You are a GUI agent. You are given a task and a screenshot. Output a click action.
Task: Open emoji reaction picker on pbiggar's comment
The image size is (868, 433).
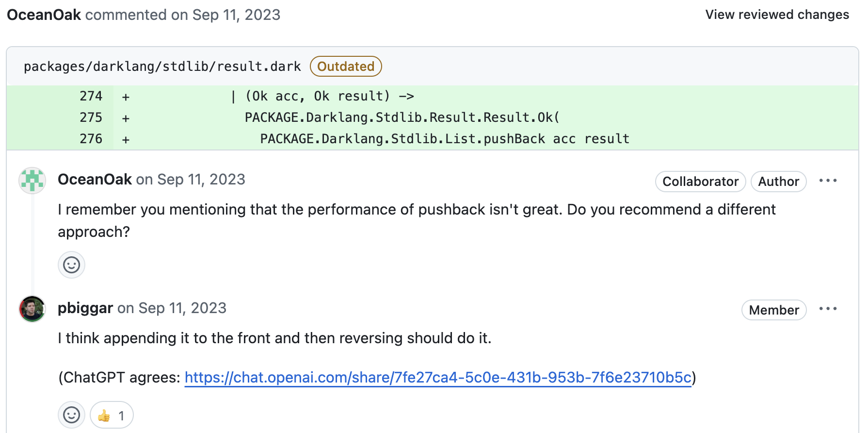tap(71, 415)
